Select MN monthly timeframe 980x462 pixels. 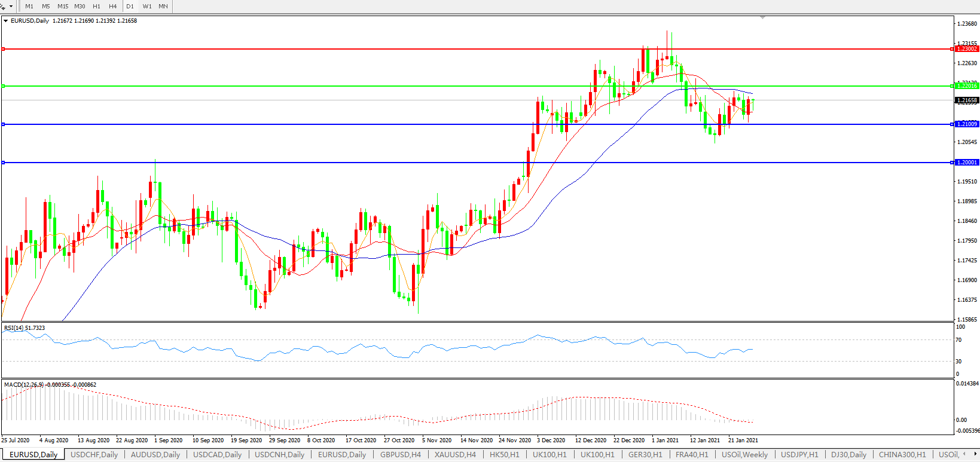[163, 7]
